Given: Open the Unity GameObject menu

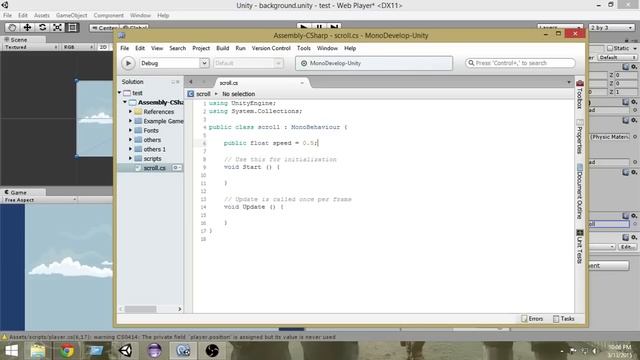Looking at the screenshot, I should click(71, 16).
